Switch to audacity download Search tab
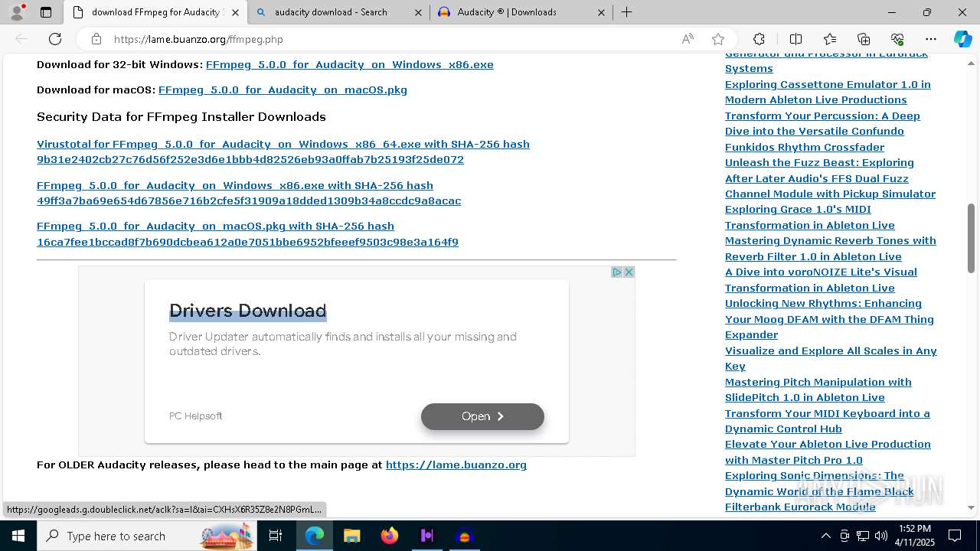 (340, 12)
